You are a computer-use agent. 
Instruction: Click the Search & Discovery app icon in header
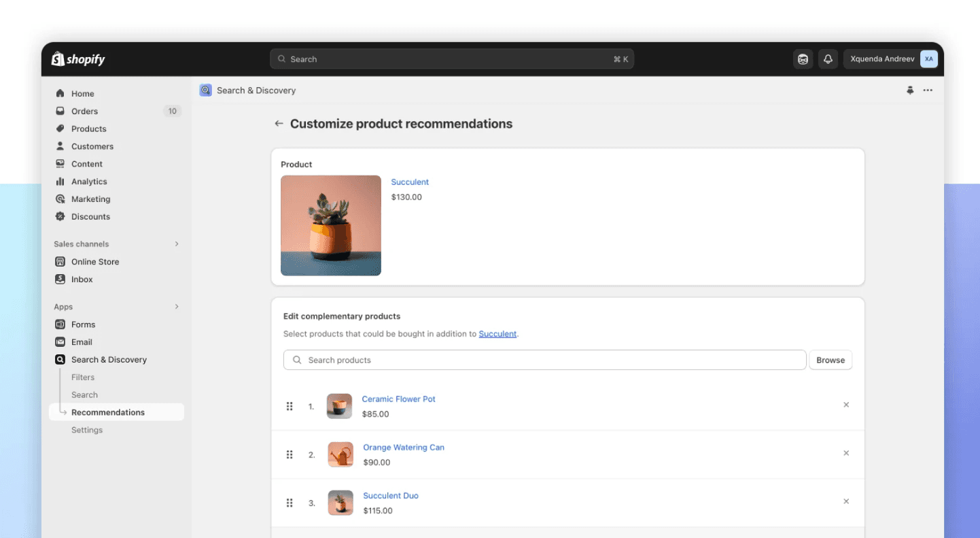[x=206, y=90]
